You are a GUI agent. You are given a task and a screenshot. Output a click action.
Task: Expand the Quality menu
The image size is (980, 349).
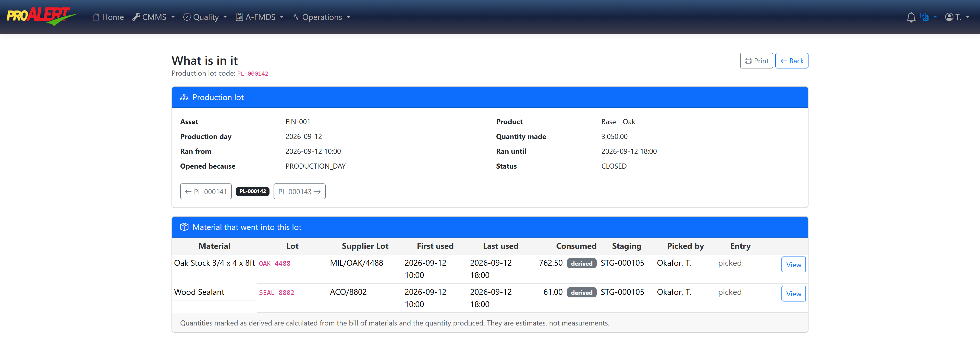pos(205,17)
